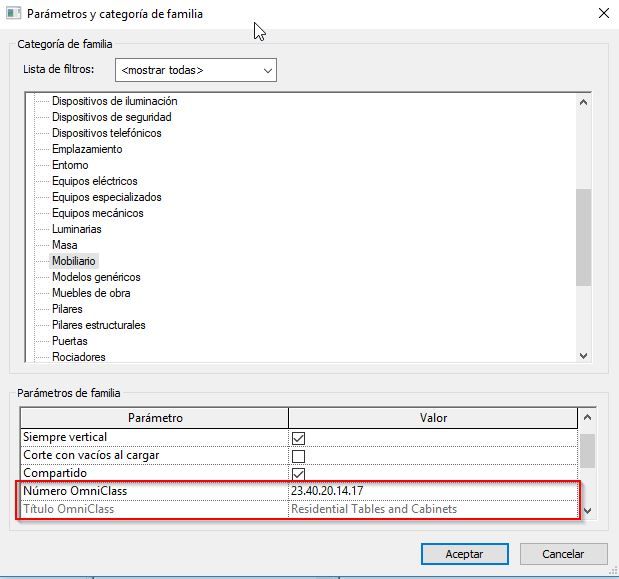The width and height of the screenshot is (619, 579).
Task: Click the Compartido parameter label
Action: 55,473
